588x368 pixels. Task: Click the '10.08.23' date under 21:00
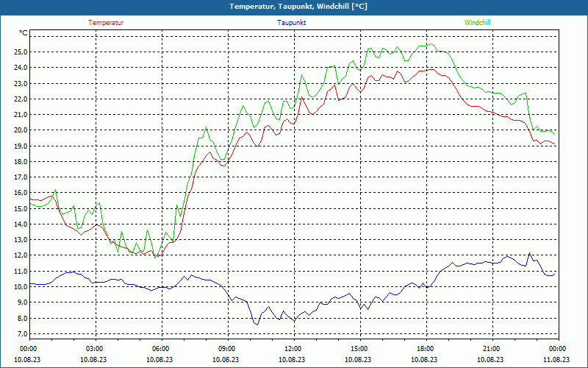click(x=490, y=359)
